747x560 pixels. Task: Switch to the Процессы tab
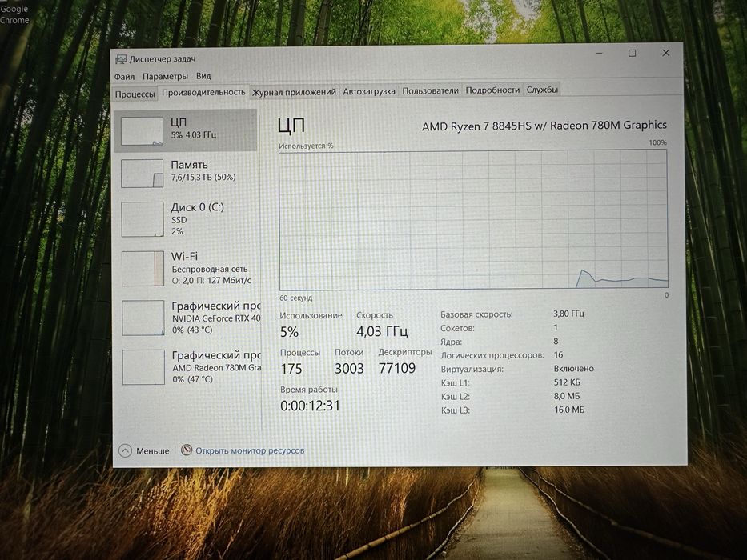[x=135, y=94]
